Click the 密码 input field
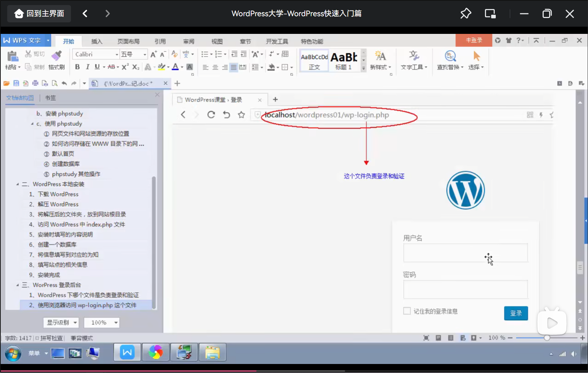This screenshot has height=373, width=588. coord(465,289)
